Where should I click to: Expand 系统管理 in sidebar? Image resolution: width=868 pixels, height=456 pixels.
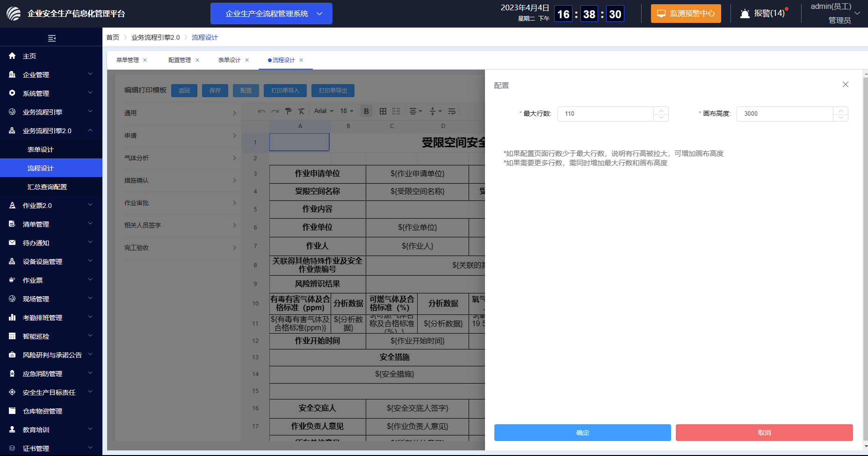tap(51, 93)
